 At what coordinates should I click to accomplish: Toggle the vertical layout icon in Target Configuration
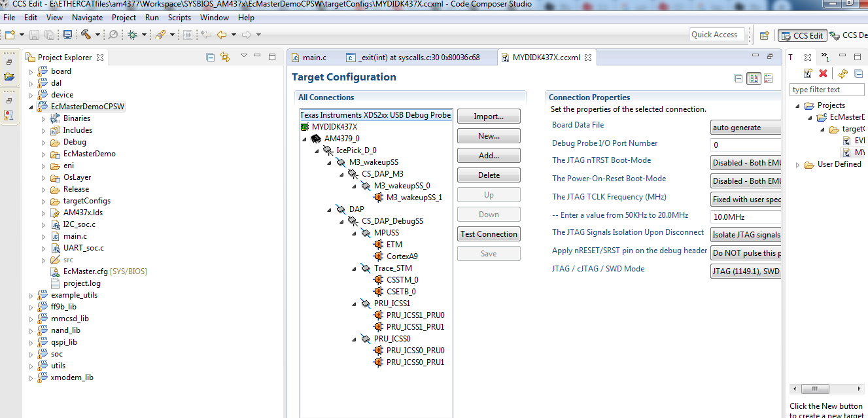click(768, 78)
